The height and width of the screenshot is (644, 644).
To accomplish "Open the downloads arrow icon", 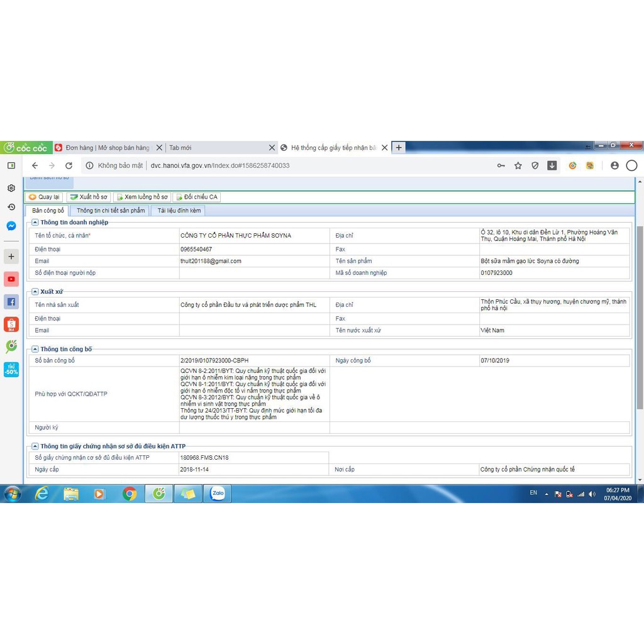I will 552,166.
